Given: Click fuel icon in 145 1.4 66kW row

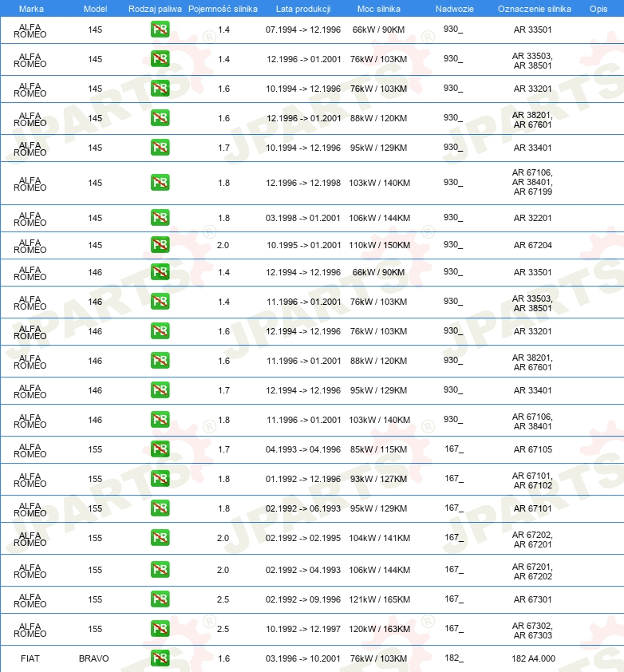Looking at the screenshot, I should (x=160, y=30).
